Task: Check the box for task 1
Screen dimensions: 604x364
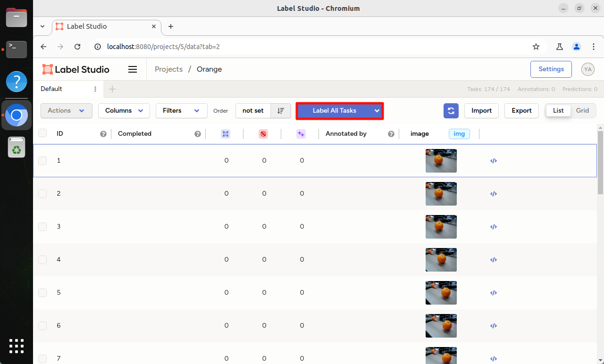Action: click(x=42, y=161)
